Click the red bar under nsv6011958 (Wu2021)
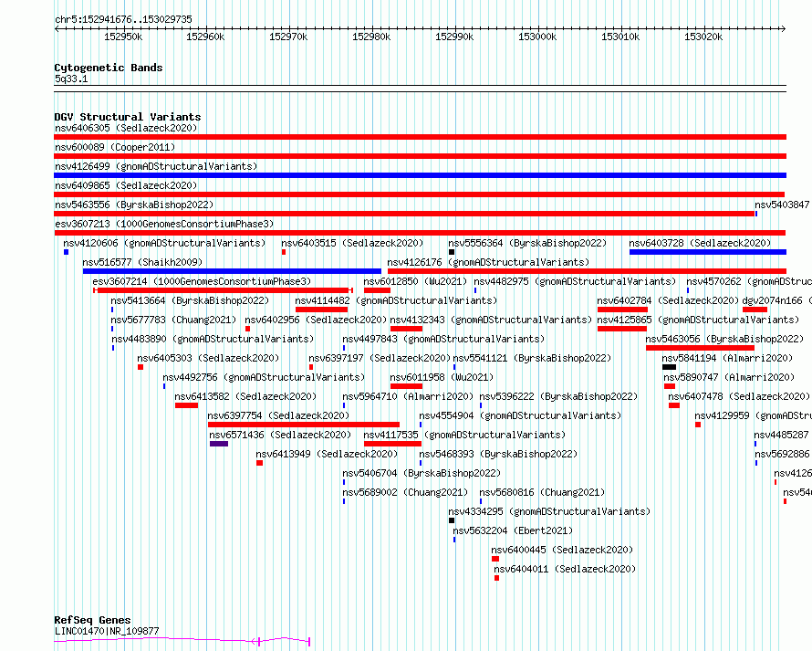Screen dimensions: 812x651 407,386
